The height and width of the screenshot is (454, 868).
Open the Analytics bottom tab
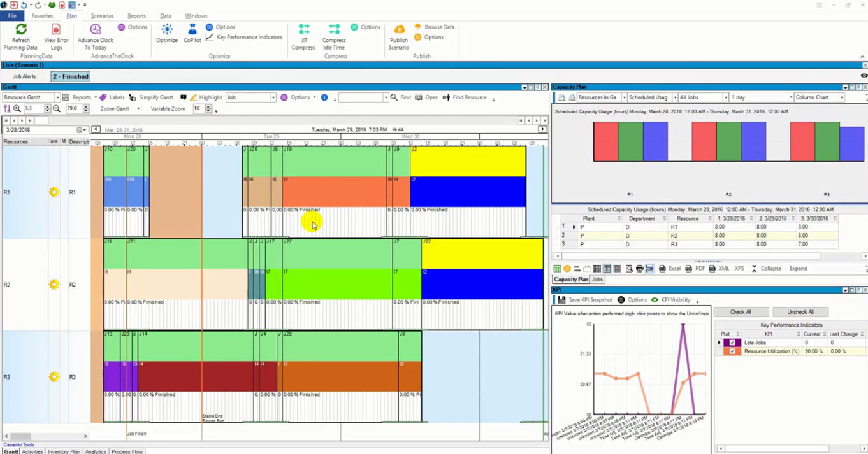click(96, 451)
